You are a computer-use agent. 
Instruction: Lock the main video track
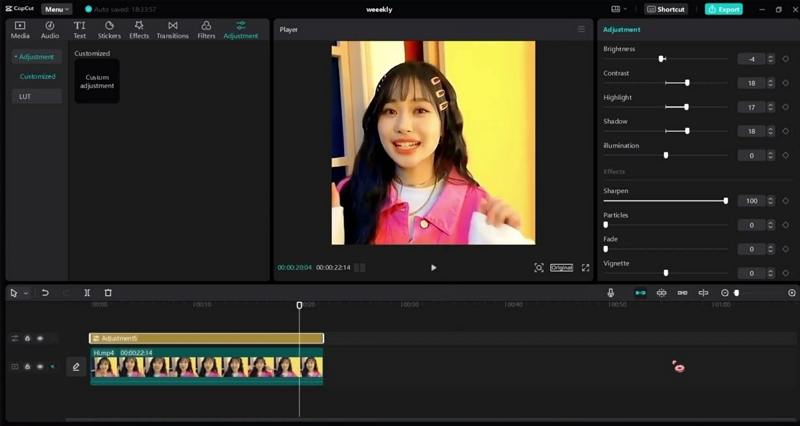click(28, 366)
